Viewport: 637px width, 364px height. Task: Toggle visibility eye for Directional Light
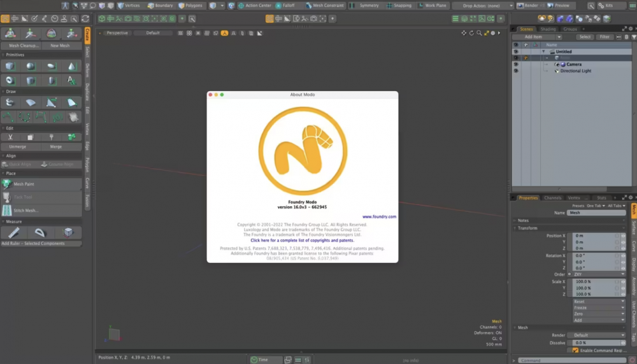[515, 71]
